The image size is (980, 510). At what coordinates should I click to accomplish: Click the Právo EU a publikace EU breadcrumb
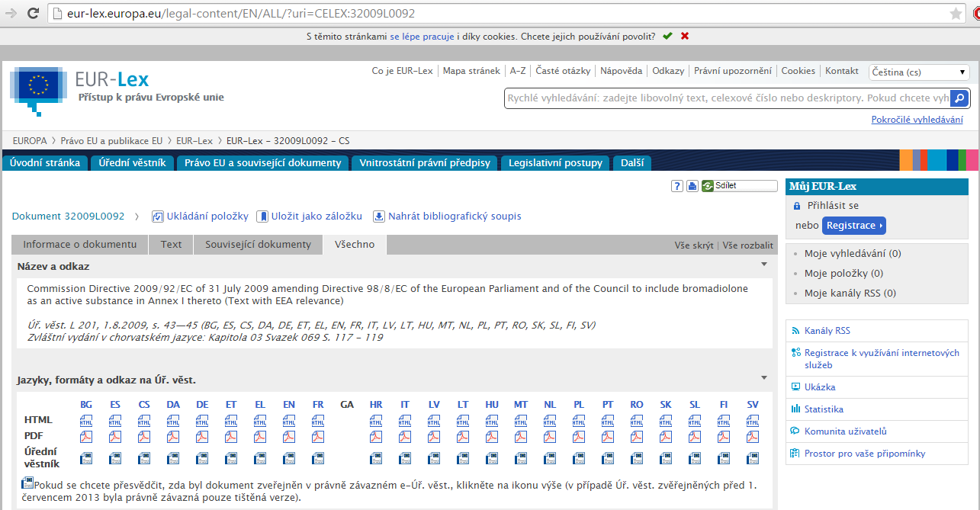pos(112,141)
